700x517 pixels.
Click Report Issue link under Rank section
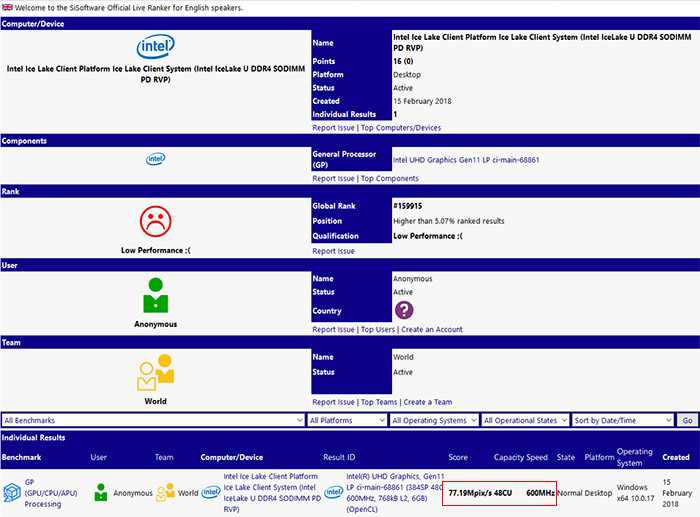click(333, 251)
